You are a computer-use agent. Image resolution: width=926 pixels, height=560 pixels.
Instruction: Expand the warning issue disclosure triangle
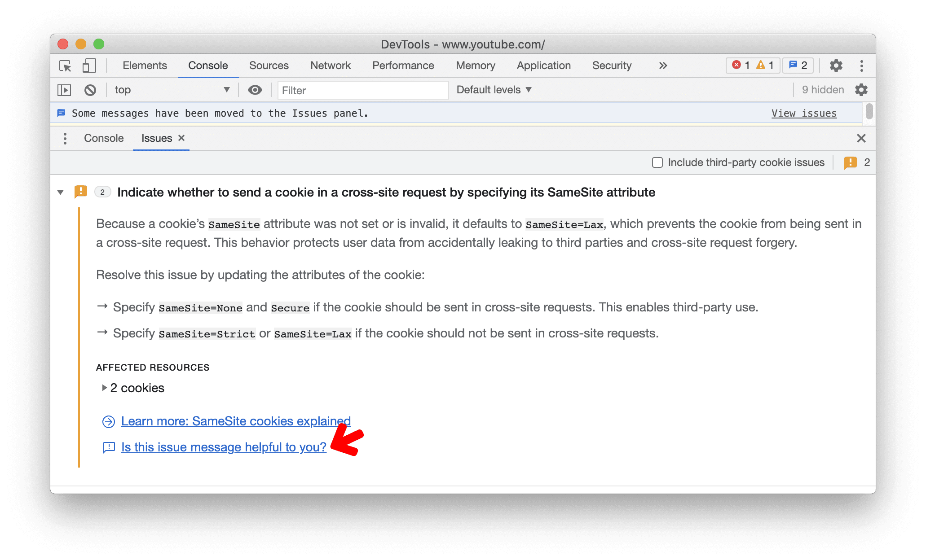[61, 192]
